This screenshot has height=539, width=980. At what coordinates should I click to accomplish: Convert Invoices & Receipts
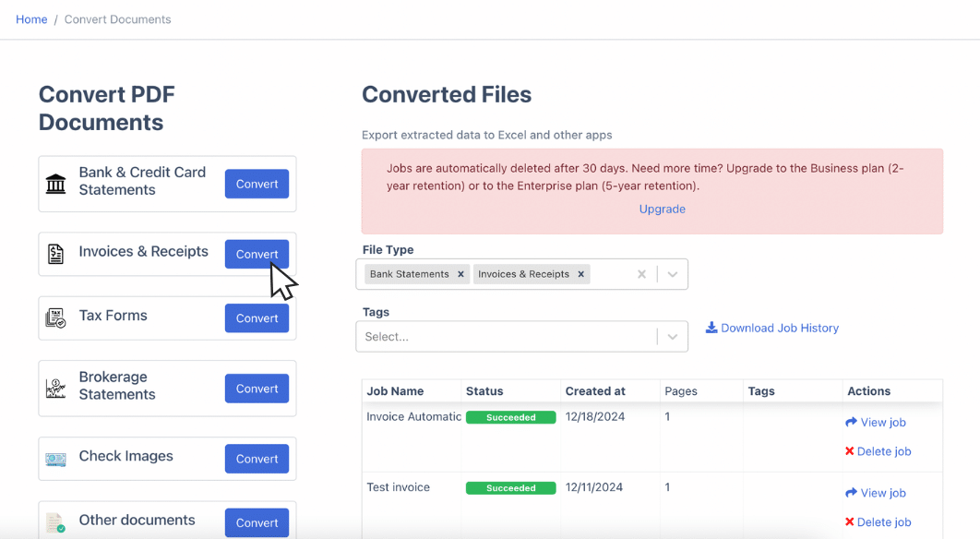coord(257,254)
